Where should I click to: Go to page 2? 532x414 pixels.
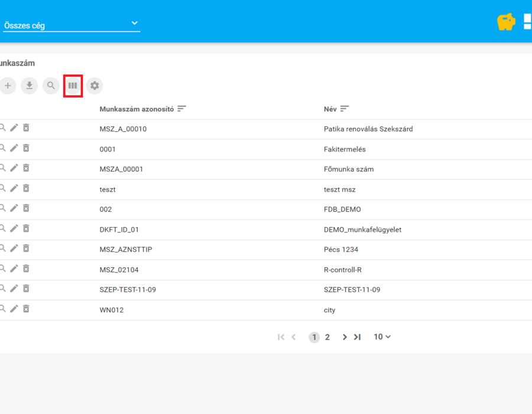tap(327, 337)
